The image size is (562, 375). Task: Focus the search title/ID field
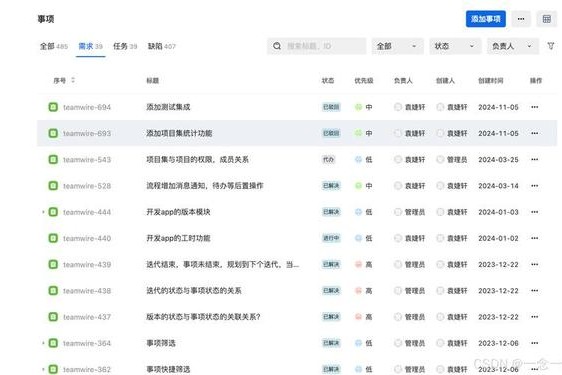point(316,46)
